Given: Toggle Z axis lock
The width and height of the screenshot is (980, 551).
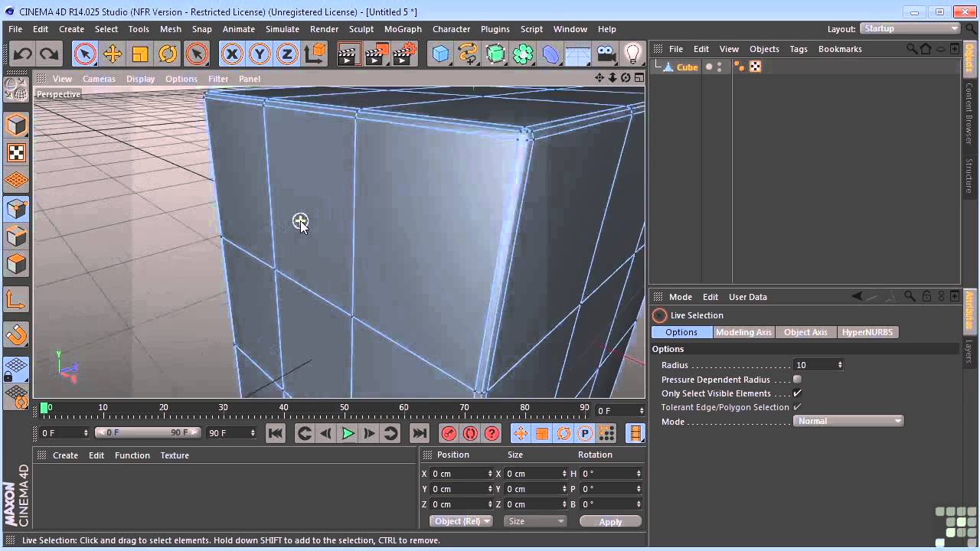Looking at the screenshot, I should click(287, 54).
